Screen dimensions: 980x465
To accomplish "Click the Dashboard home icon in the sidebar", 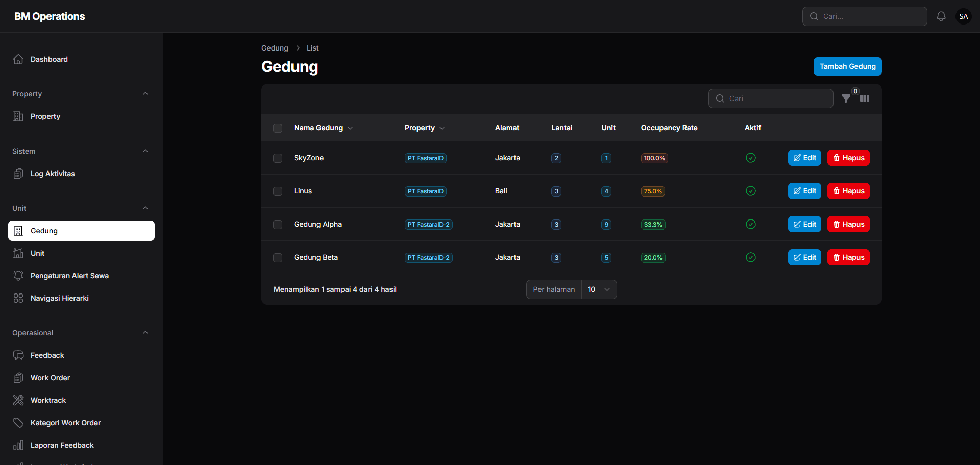I will pyautogui.click(x=18, y=59).
